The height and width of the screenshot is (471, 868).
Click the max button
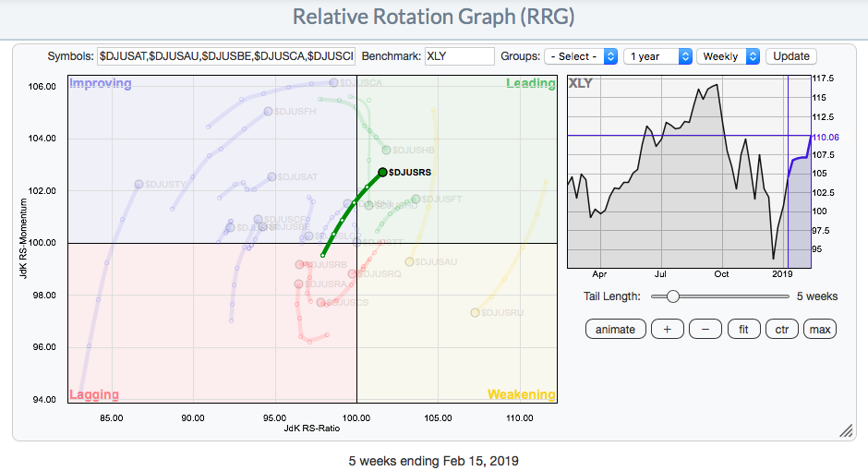(x=819, y=329)
